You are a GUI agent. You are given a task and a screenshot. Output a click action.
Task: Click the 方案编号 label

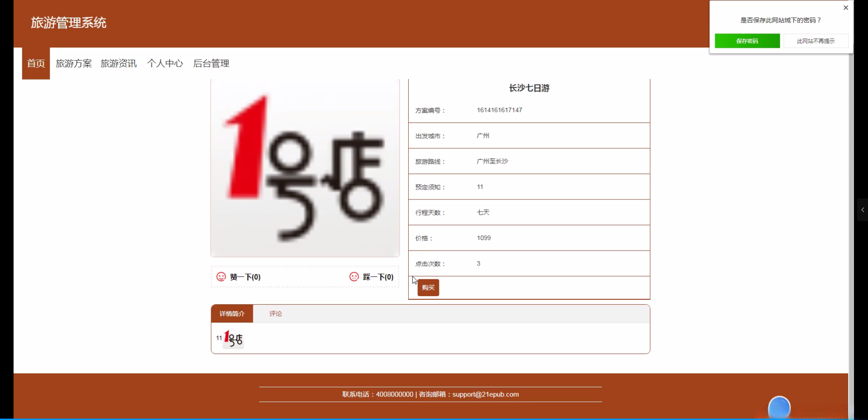(x=430, y=110)
